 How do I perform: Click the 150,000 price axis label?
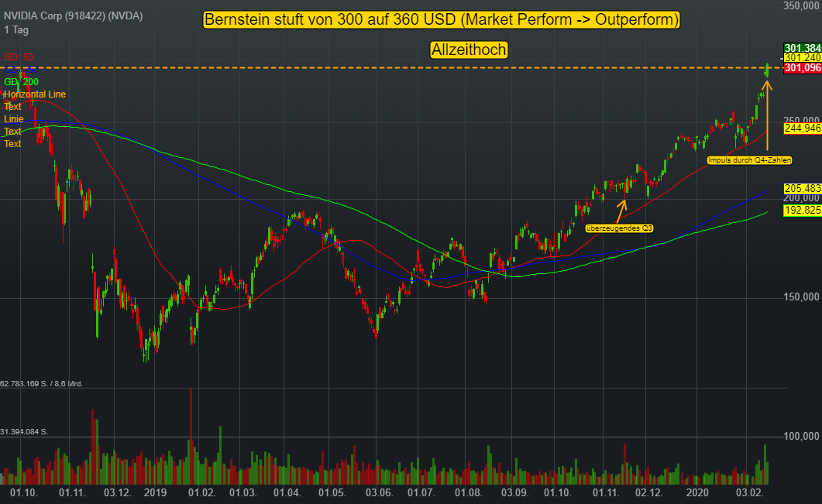(802, 297)
